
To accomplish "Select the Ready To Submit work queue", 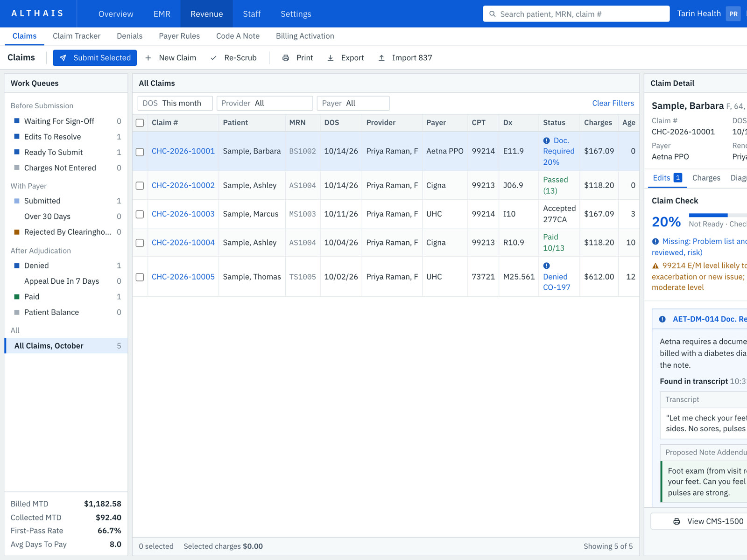I will coord(66,152).
